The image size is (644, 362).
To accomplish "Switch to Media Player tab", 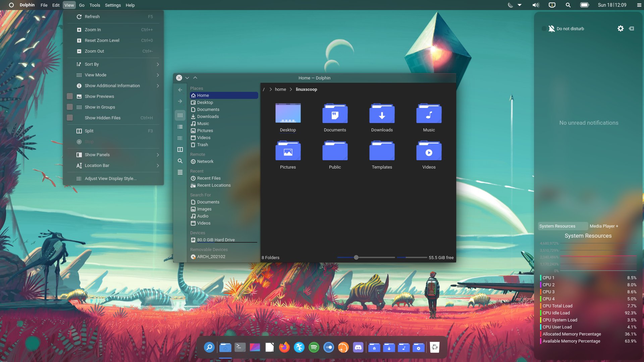I will tap(604, 226).
